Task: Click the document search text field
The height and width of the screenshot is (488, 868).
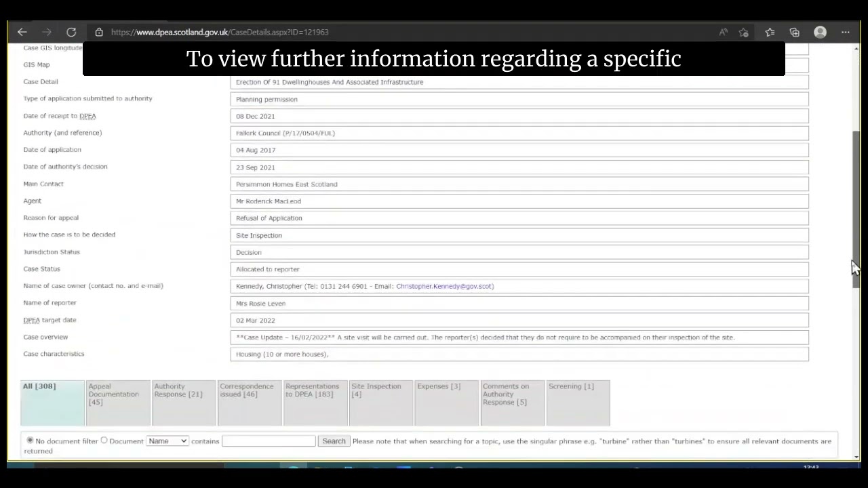Action: [x=269, y=441]
